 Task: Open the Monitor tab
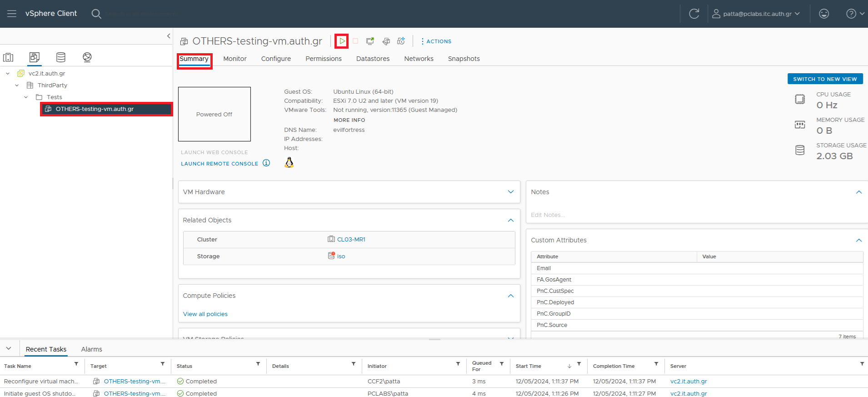235,59
